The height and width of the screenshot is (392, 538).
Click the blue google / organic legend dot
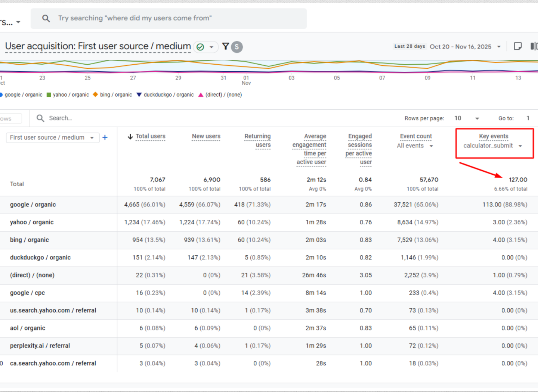coord(1,95)
